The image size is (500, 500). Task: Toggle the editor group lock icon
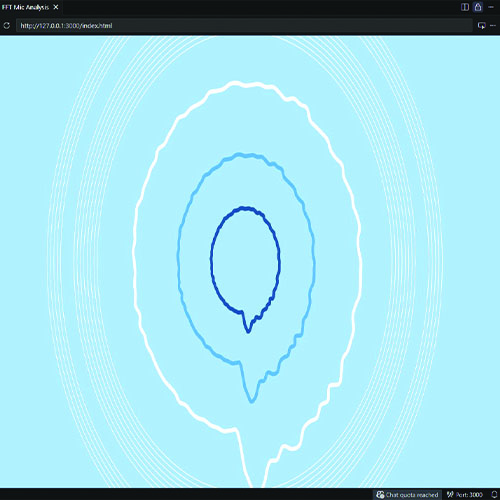point(478,7)
